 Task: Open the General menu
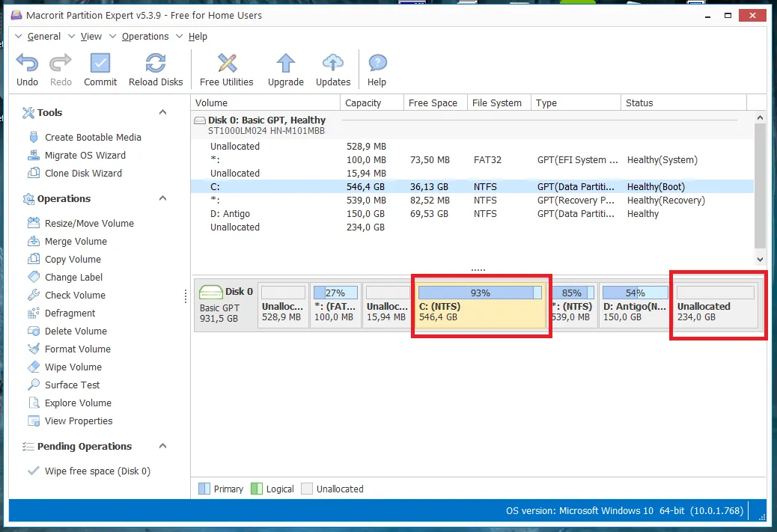pyautogui.click(x=43, y=36)
